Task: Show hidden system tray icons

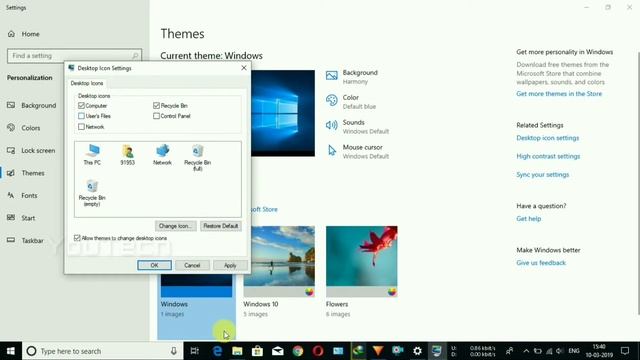Action: pos(526,351)
